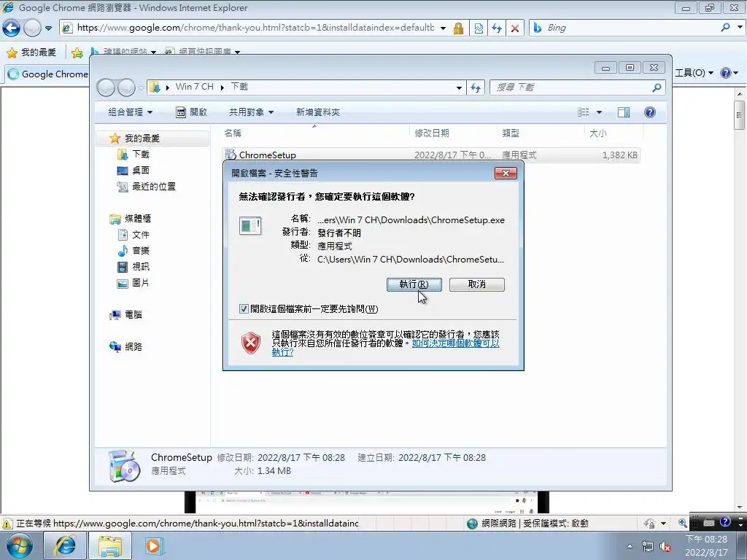
Task: Click 我的最愛 favorites button in IE
Action: (32, 52)
